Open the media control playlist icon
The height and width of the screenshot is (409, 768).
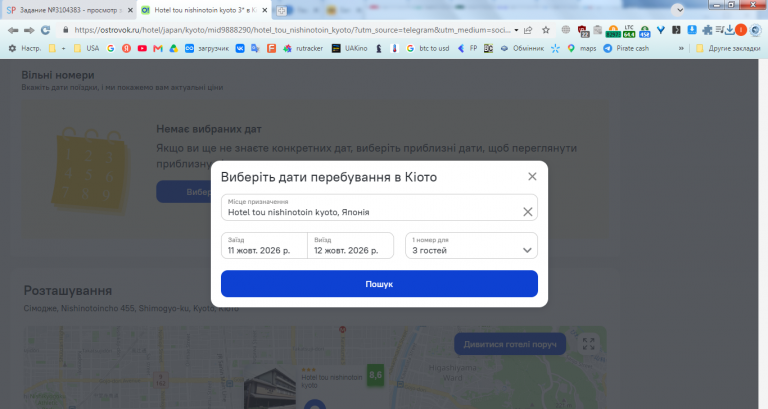(x=720, y=30)
